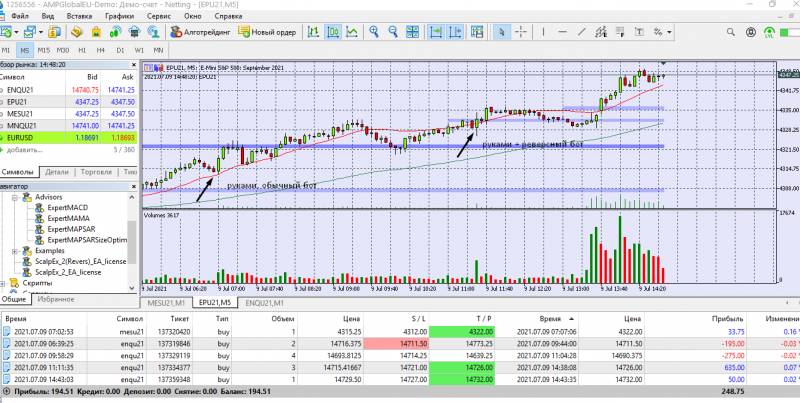This screenshot has height=403, width=800.
Task: Select M1 timeframe
Action: tap(6, 51)
